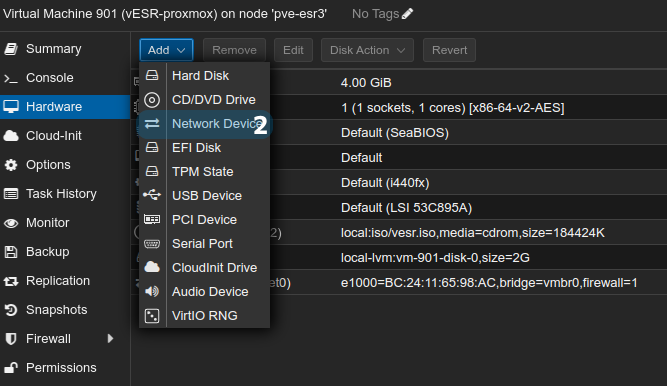The image size is (667, 386).
Task: Click the Replication arrows icon
Action: [x=11, y=281]
